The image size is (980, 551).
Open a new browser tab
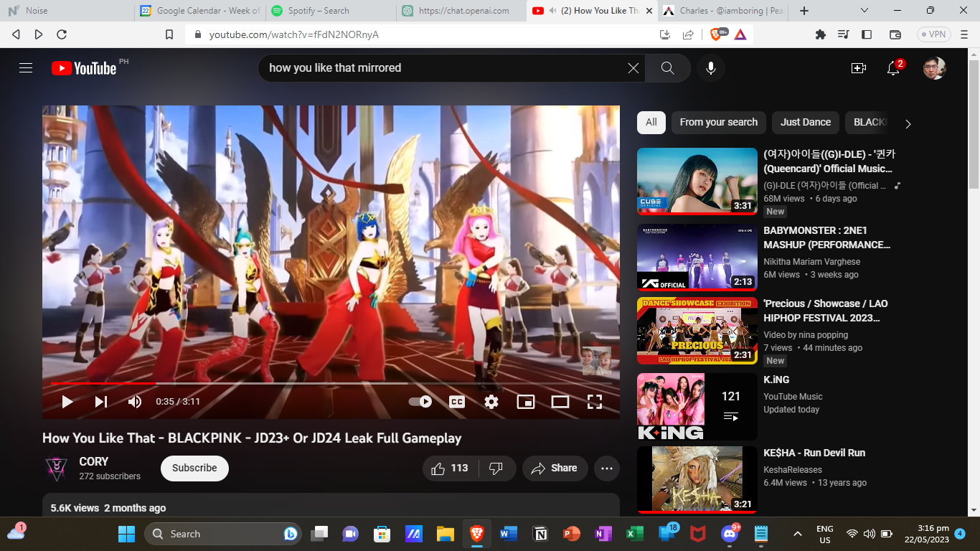pyautogui.click(x=804, y=11)
